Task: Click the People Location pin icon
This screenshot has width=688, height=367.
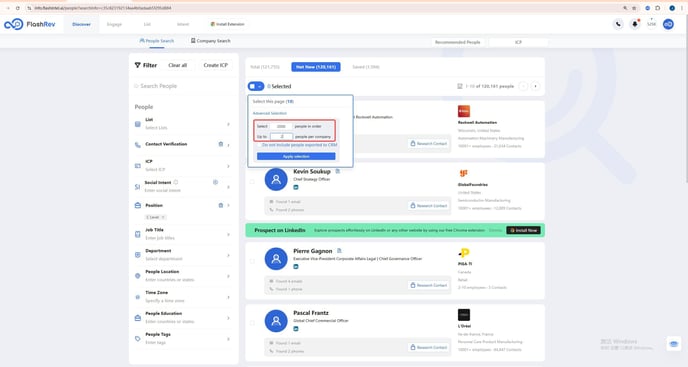Action: [x=138, y=276]
